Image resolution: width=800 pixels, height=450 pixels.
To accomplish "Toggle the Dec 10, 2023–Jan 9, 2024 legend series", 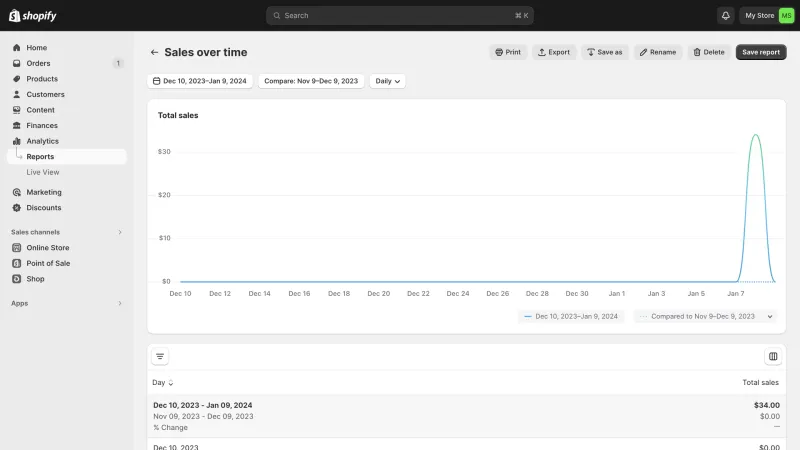I will pyautogui.click(x=571, y=316).
